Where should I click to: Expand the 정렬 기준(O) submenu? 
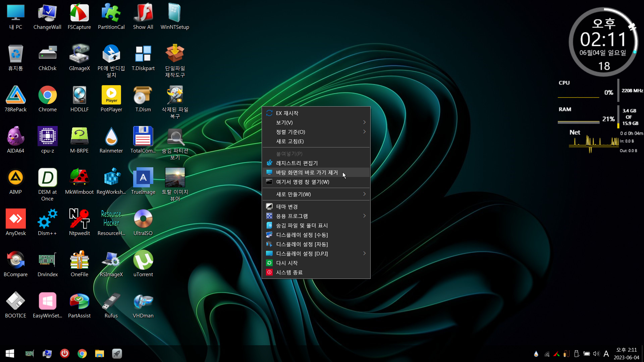pyautogui.click(x=316, y=132)
